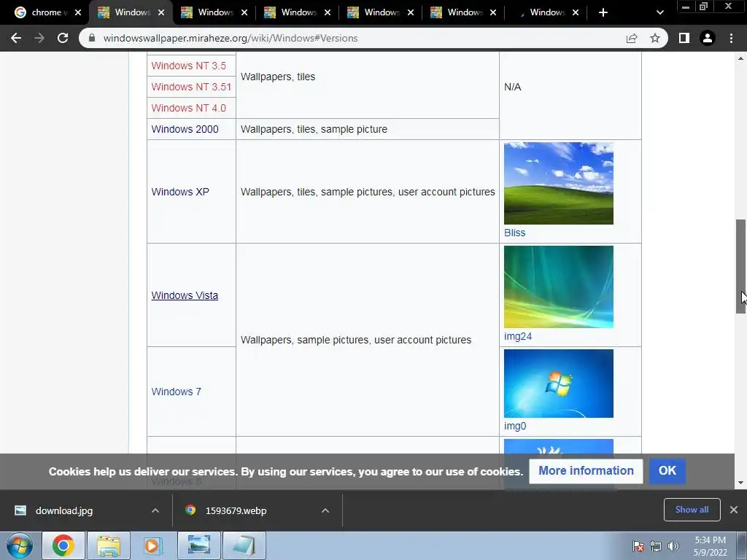Image resolution: width=747 pixels, height=560 pixels.
Task: Close the active Windows wiki tab
Action: pyautogui.click(x=161, y=12)
